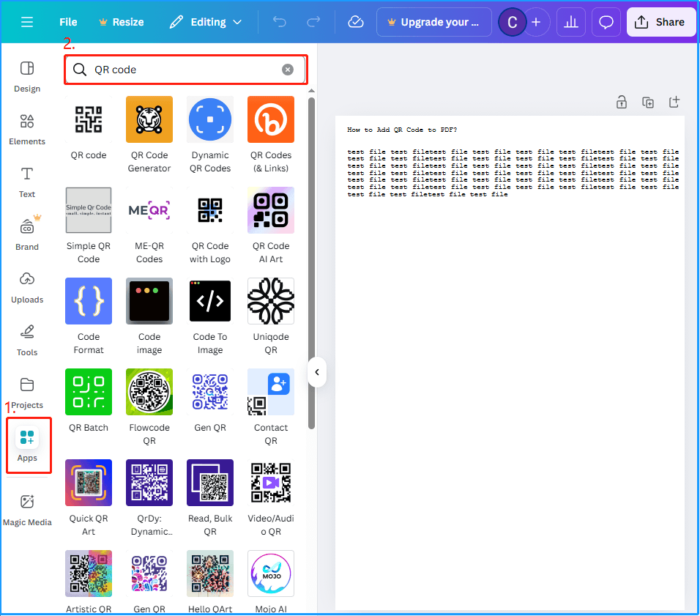This screenshot has width=700, height=616.
Task: Open the Projects sidebar tab
Action: (27, 393)
